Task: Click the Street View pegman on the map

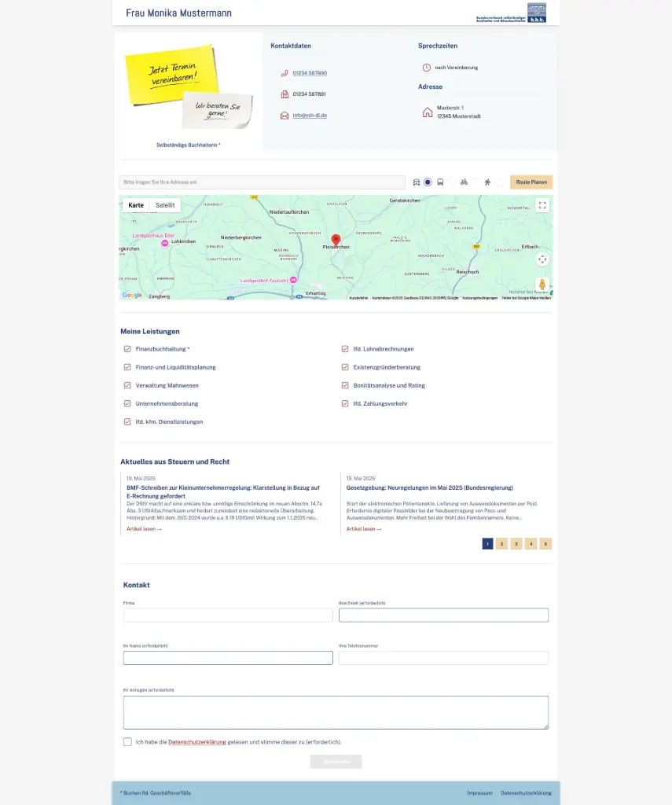Action: click(x=542, y=285)
